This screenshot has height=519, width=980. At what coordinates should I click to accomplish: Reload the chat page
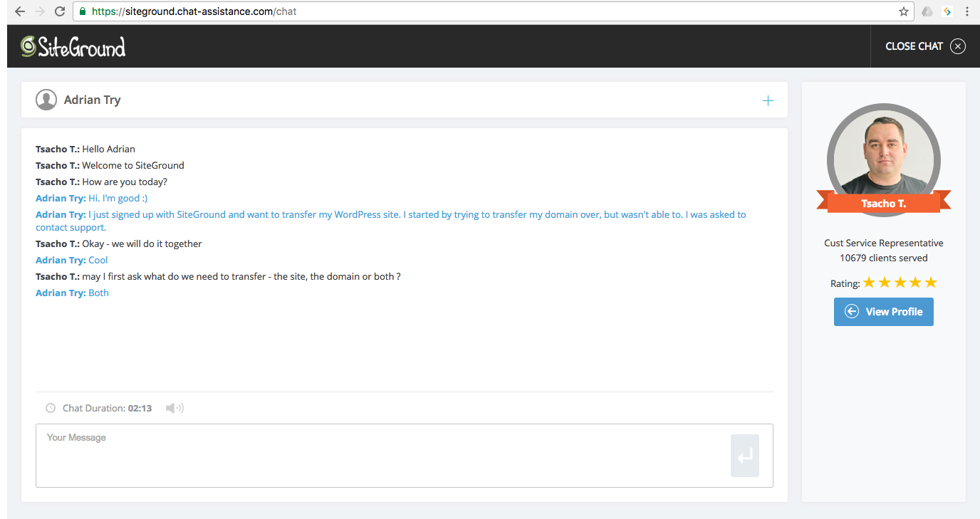click(x=60, y=11)
